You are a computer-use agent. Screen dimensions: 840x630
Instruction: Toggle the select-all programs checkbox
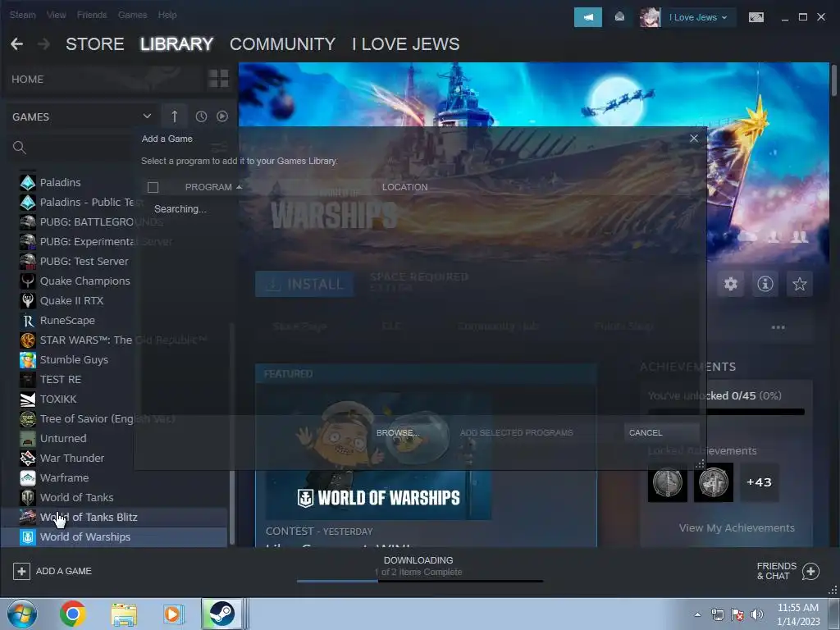(x=153, y=187)
